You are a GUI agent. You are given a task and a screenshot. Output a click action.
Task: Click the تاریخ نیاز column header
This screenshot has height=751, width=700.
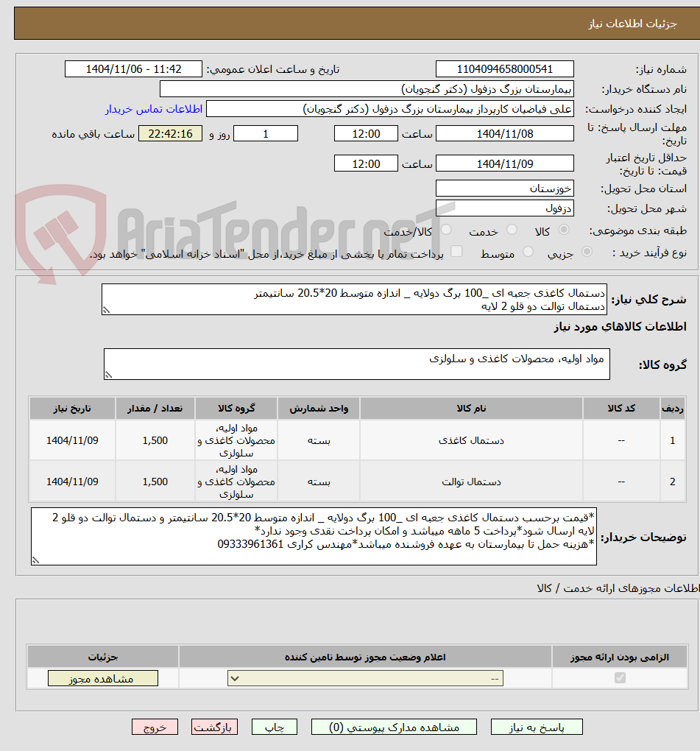pos(72,409)
